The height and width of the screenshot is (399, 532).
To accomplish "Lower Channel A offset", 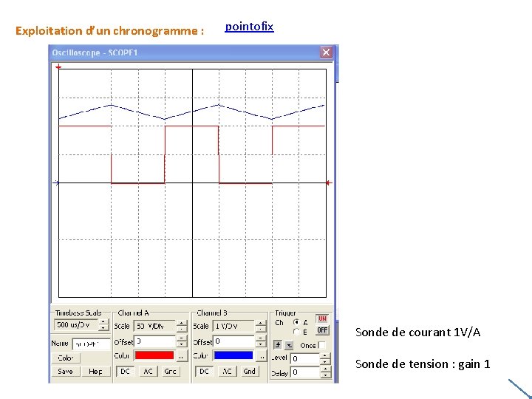I will [x=182, y=344].
